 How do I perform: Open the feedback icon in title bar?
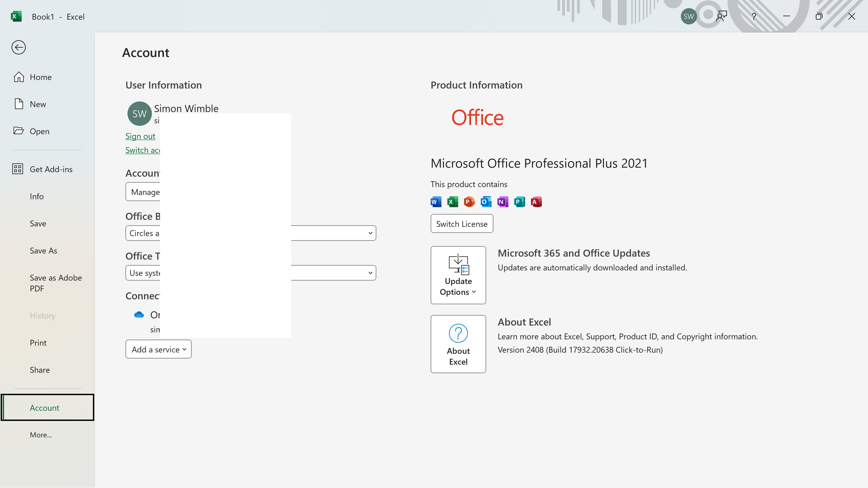[722, 16]
